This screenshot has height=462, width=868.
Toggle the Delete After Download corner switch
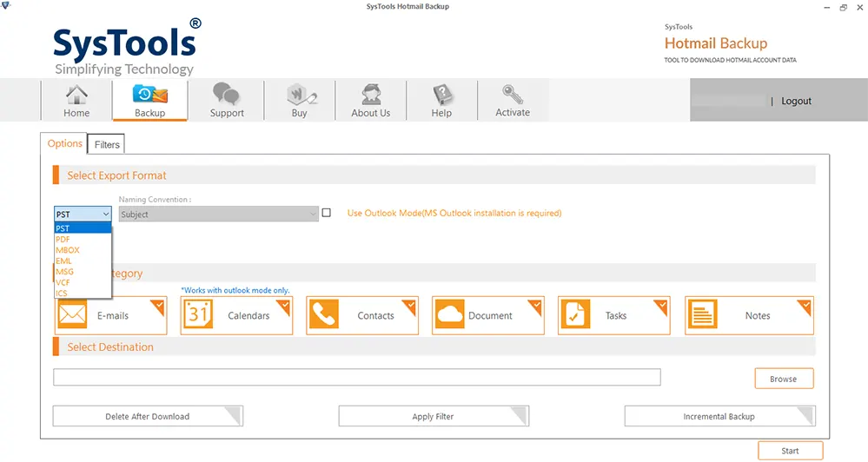235,415
